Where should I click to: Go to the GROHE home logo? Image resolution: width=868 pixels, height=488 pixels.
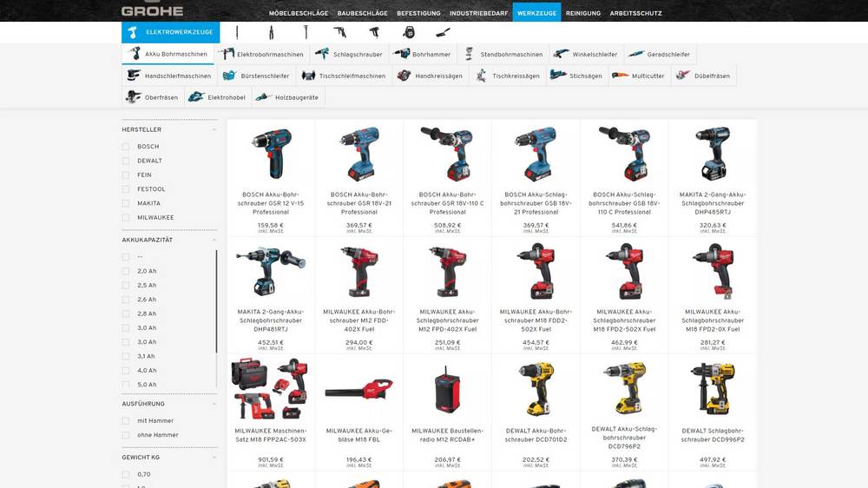(x=152, y=10)
